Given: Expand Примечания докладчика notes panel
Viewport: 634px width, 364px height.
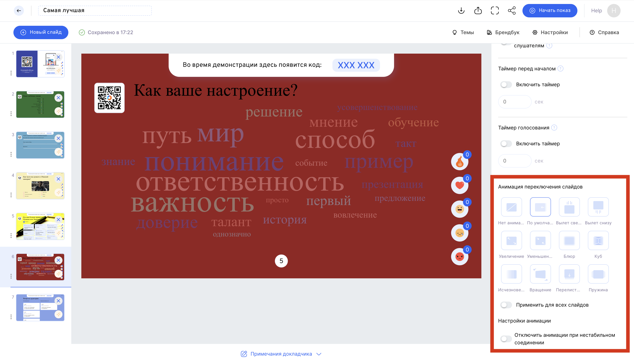Looking at the screenshot, I should [281, 354].
